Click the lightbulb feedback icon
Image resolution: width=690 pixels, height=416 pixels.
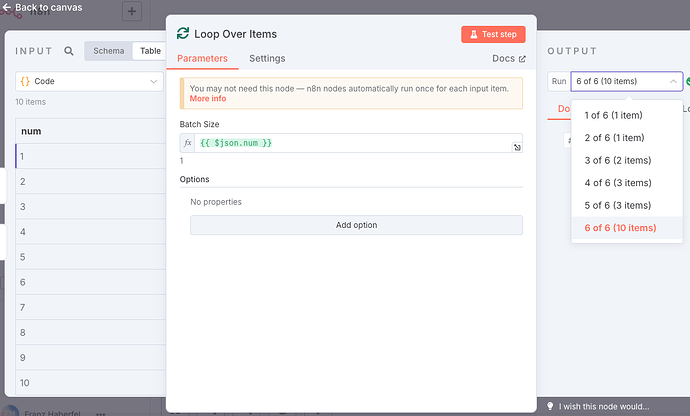(550, 406)
